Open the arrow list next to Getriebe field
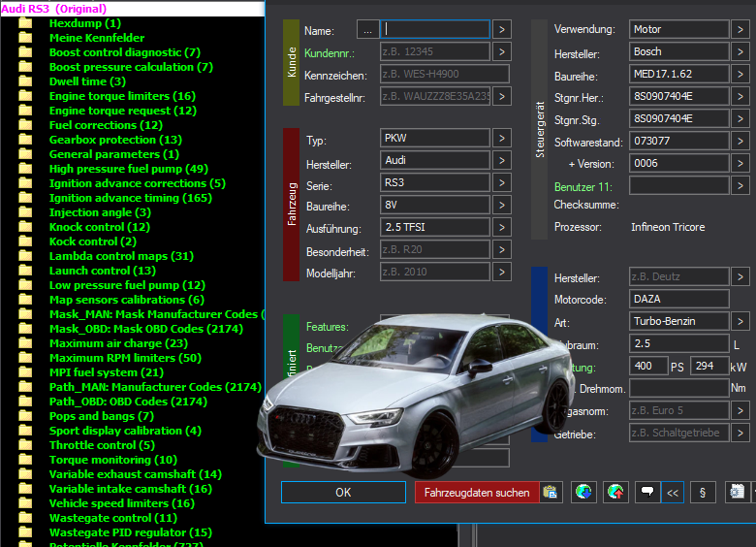The height and width of the screenshot is (547, 756). [x=740, y=433]
